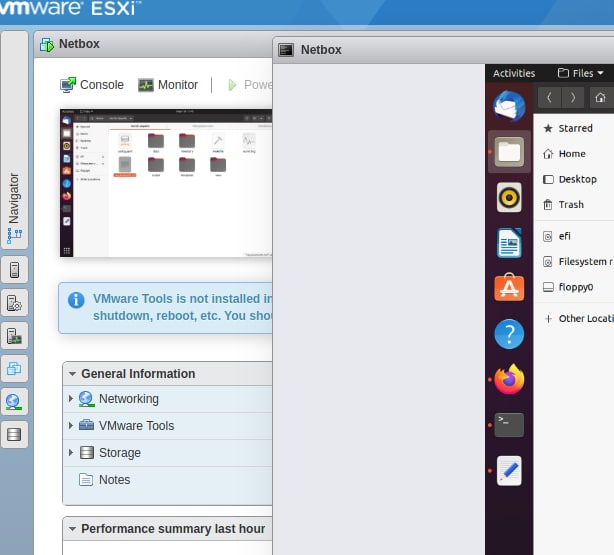Click the Host icon in navigator sidebar

pos(14,270)
